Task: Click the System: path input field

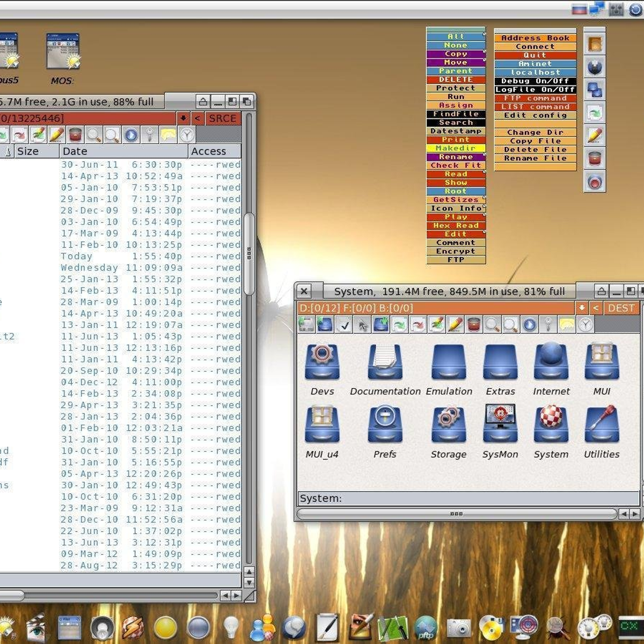Action: click(x=468, y=499)
